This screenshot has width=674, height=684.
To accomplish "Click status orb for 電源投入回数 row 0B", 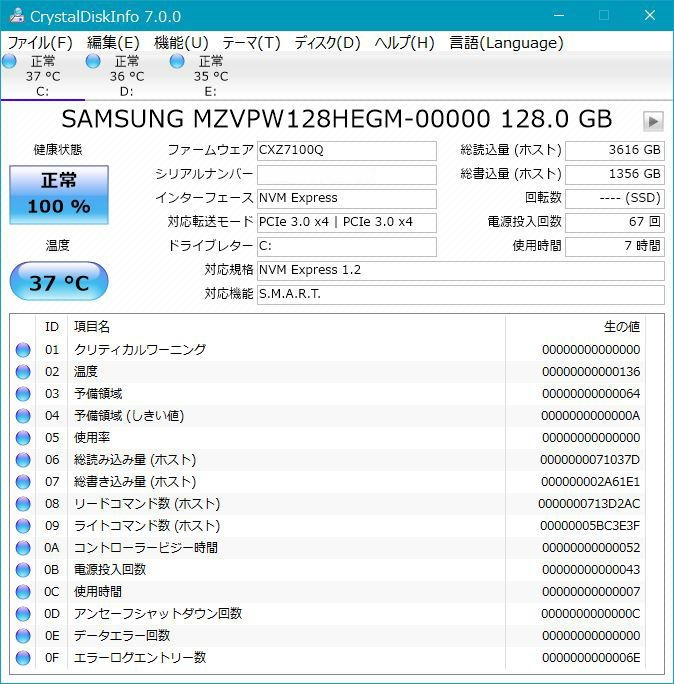I will click(23, 570).
